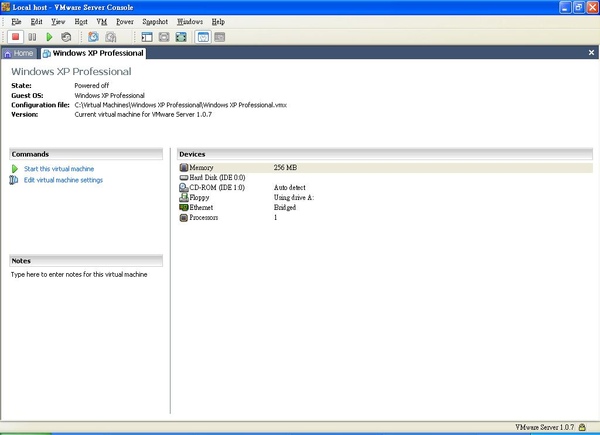600x435 pixels.
Task: Click the green arrow beside Start this virtual machine
Action: coord(15,169)
